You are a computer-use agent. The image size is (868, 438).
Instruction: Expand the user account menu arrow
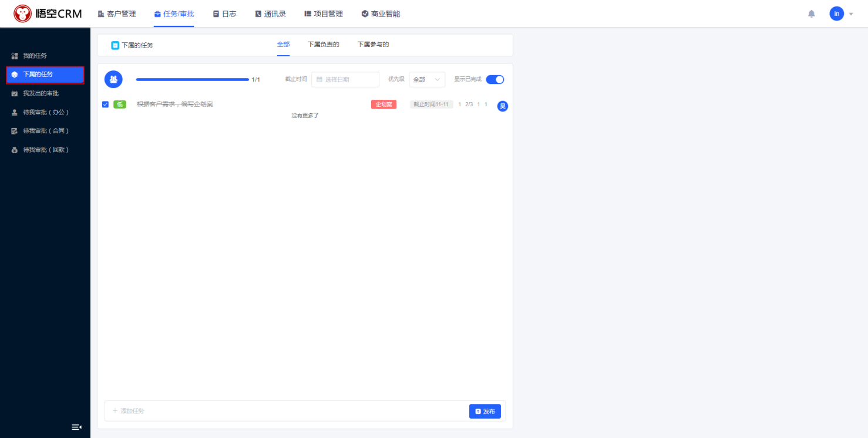tap(851, 14)
